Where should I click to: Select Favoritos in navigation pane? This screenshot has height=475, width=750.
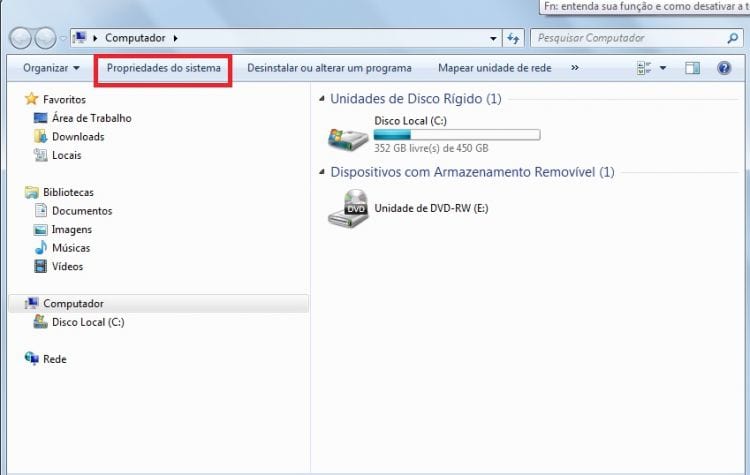pyautogui.click(x=64, y=99)
